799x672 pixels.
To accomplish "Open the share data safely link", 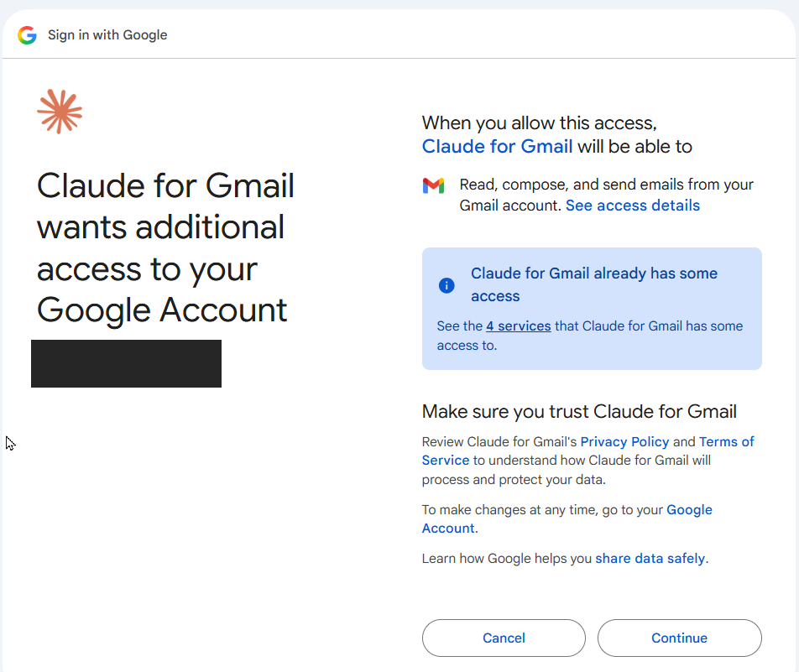I will point(650,559).
